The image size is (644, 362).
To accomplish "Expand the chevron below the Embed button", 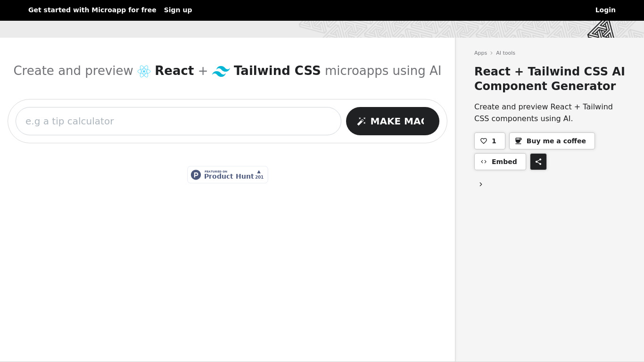I will (481, 184).
